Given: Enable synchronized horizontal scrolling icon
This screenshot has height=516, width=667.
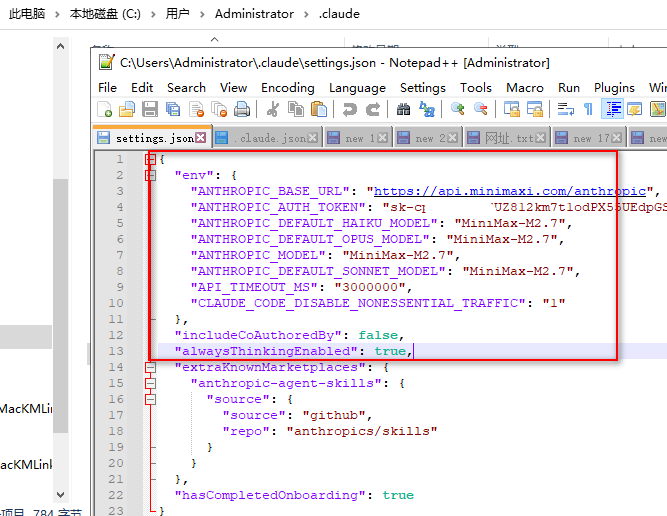Looking at the screenshot, I should [x=535, y=109].
